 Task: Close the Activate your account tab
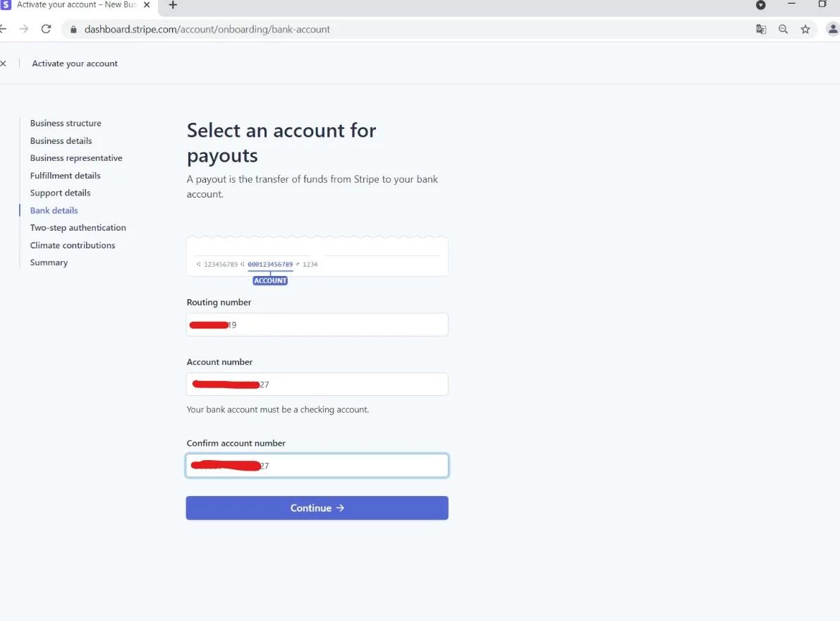(147, 5)
